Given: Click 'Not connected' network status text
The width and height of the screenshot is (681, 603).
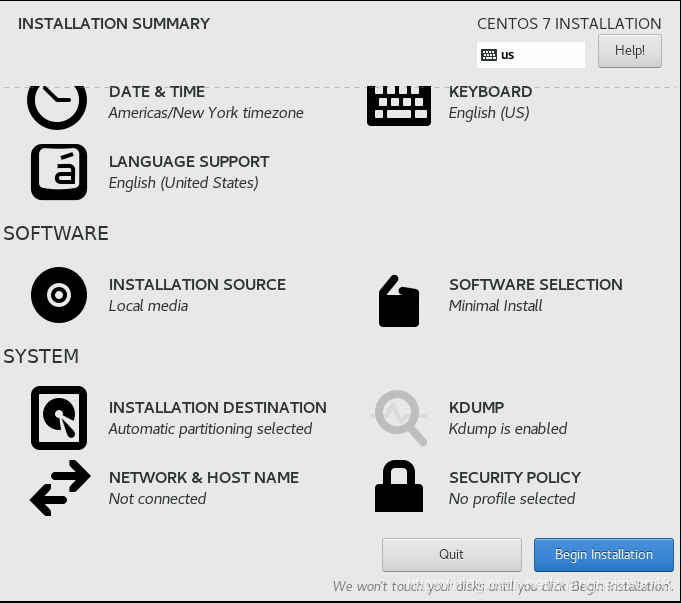Looking at the screenshot, I should pos(157,499).
